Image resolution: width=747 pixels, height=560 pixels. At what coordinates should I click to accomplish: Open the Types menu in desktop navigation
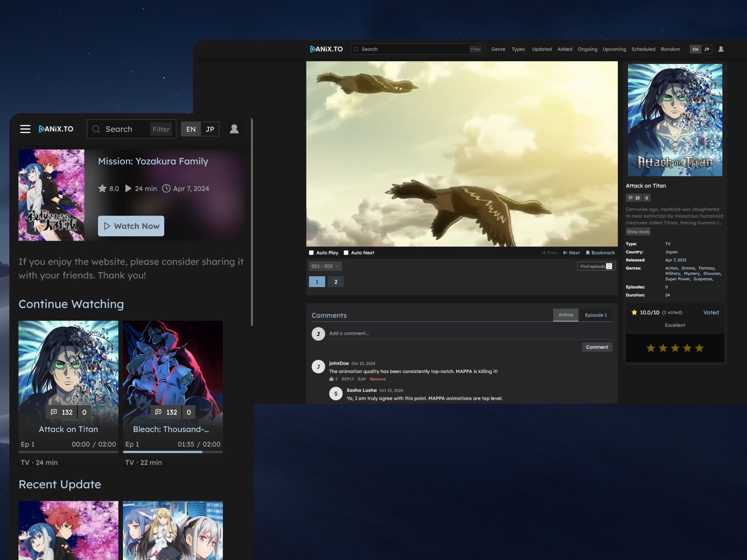tap(518, 49)
